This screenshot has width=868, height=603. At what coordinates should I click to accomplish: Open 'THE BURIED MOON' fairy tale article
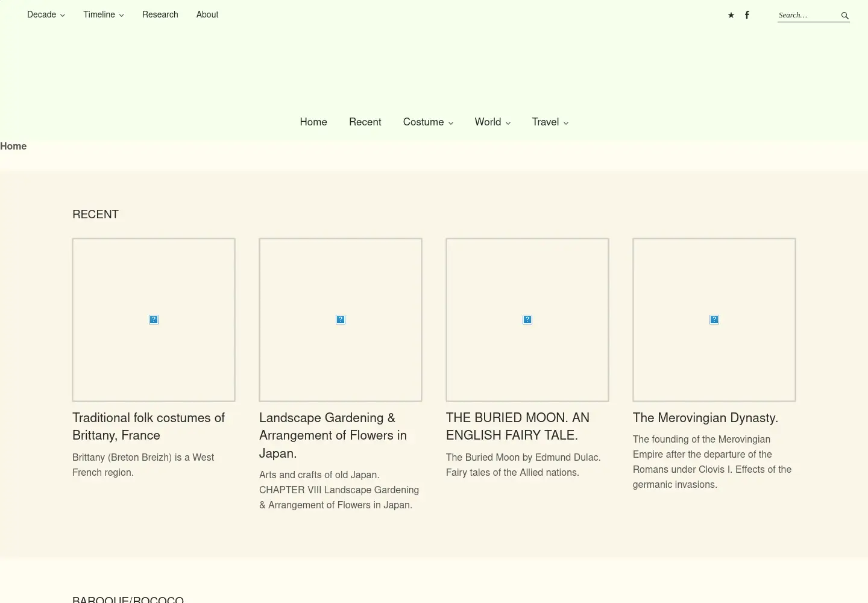click(x=518, y=426)
